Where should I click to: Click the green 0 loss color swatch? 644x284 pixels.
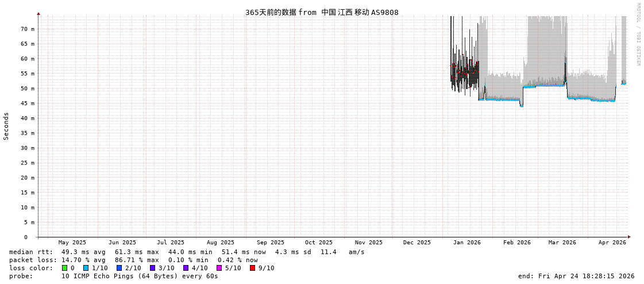coord(64,268)
